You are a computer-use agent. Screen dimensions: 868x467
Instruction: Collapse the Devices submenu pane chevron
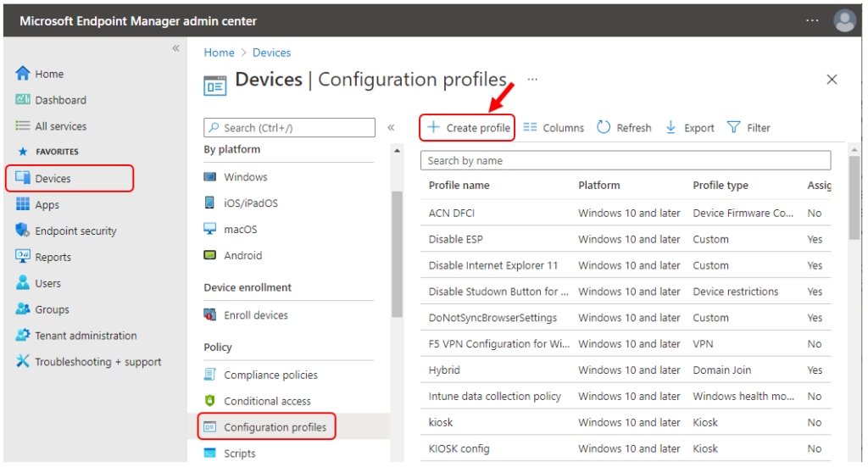[x=391, y=128]
